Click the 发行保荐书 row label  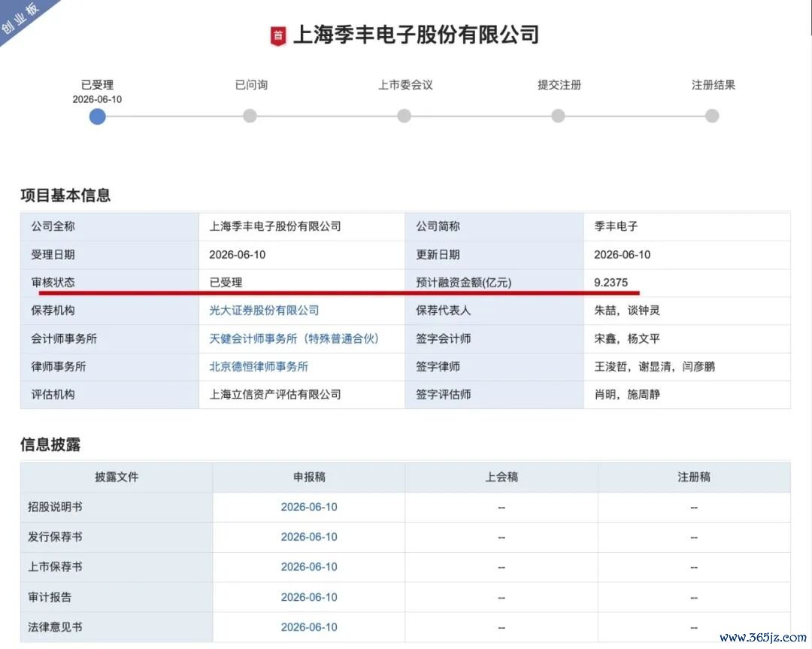click(55, 537)
